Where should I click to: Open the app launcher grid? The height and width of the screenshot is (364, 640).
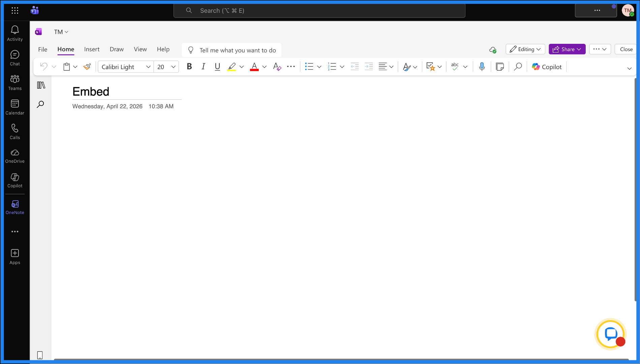[x=15, y=10]
